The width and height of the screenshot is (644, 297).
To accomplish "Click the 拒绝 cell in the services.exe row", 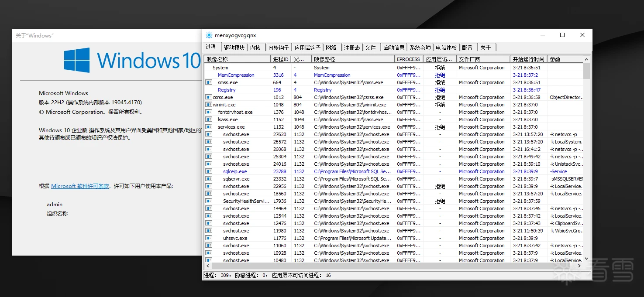I will click(440, 127).
